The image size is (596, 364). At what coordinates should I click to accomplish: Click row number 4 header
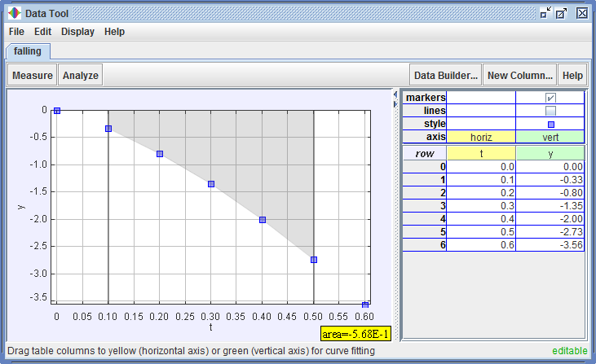(425, 218)
